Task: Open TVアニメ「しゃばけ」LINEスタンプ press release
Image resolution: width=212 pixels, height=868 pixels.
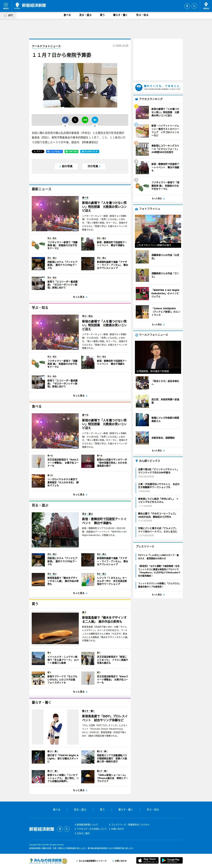Action: (159, 556)
